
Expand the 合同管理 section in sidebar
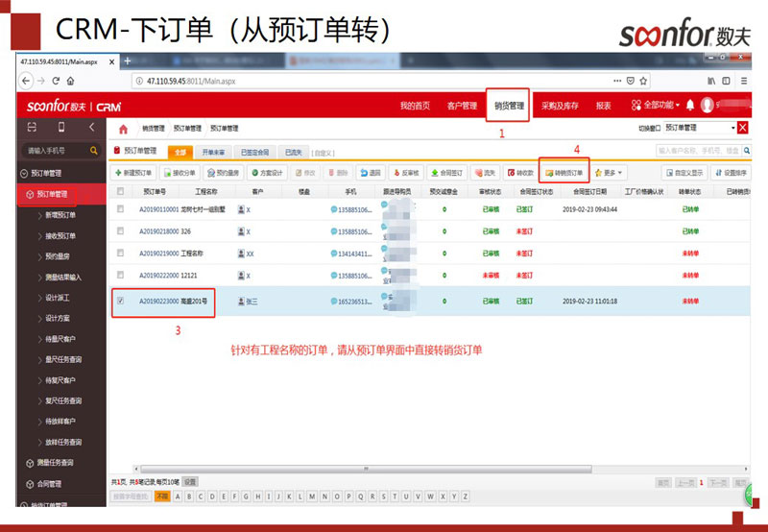pyautogui.click(x=48, y=484)
